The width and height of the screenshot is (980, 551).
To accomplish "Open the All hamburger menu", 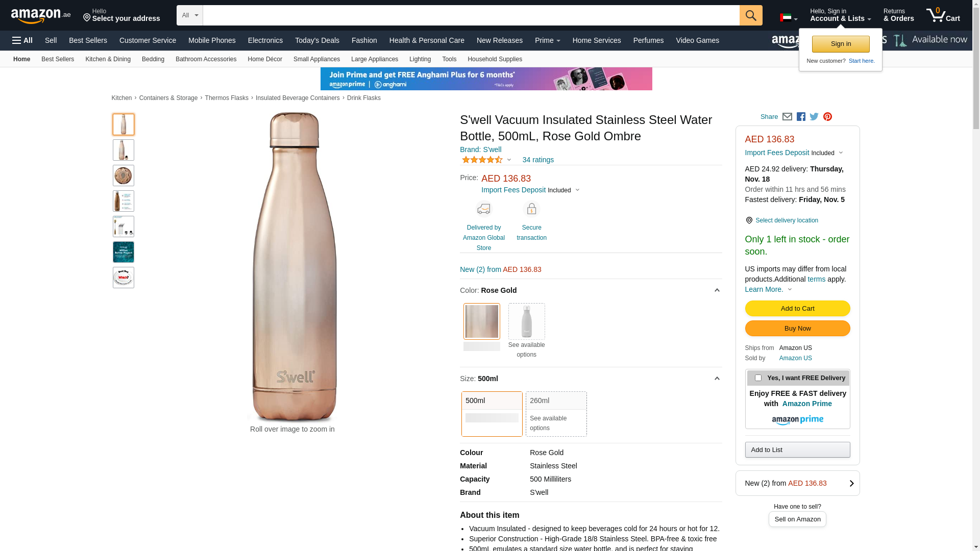I will (22, 40).
